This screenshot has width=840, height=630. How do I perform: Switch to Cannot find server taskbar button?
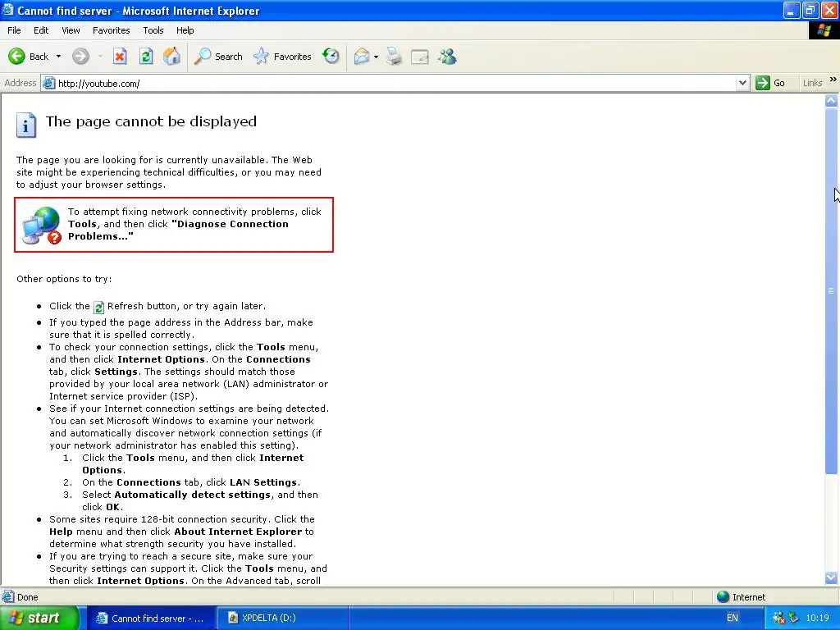pyautogui.click(x=151, y=619)
